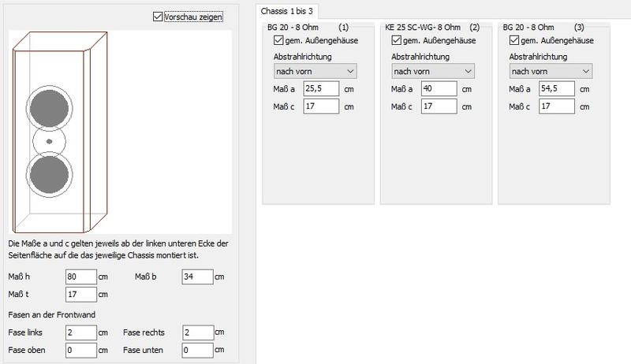Click the center tweeter in the preview
The image size is (631, 364).
49,141
